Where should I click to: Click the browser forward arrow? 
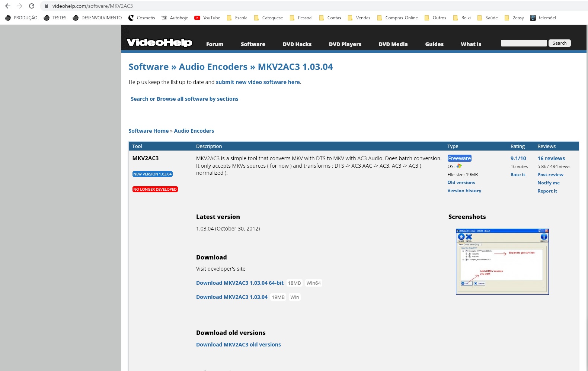coord(20,6)
